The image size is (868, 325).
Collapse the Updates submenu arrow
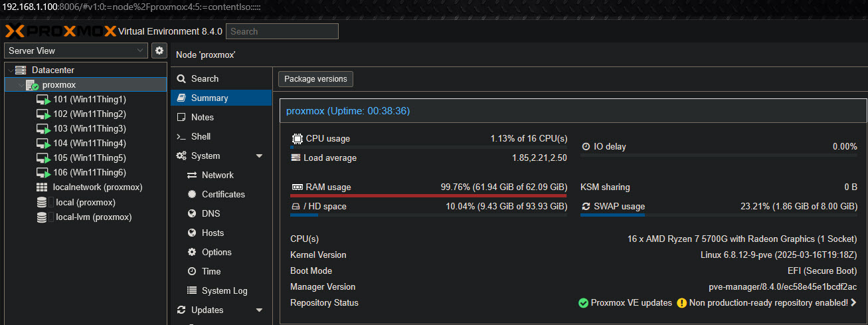click(259, 310)
